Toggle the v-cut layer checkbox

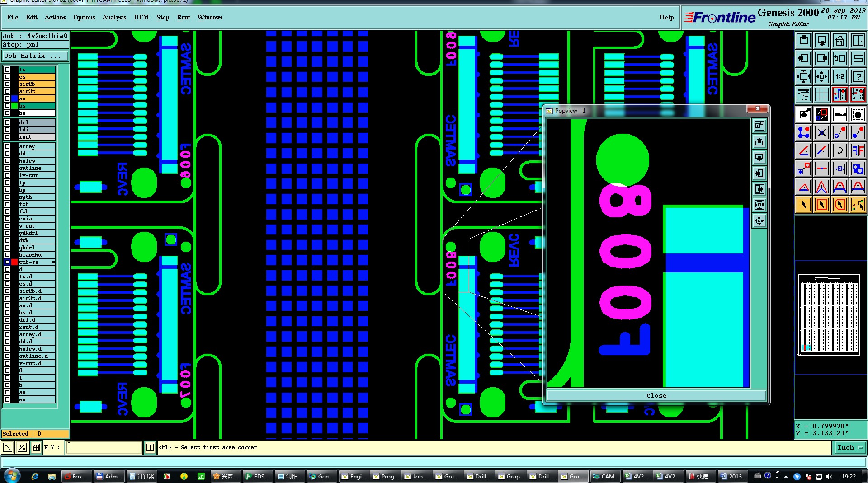[x=7, y=226]
